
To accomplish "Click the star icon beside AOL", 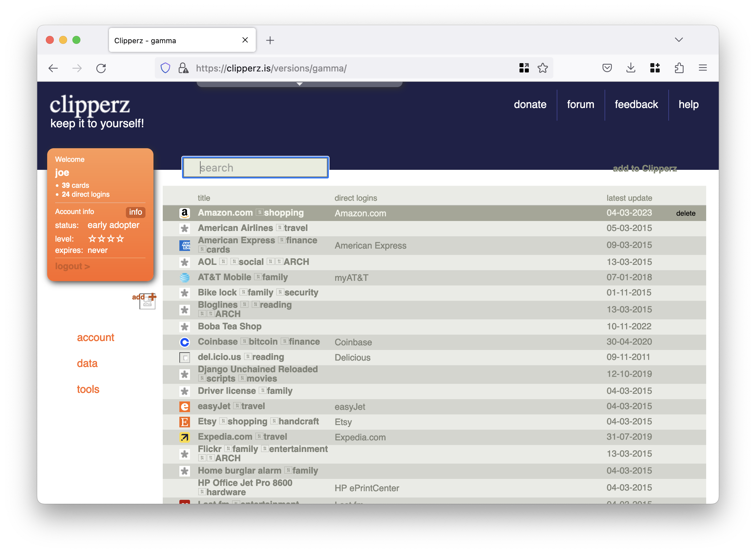I will [185, 262].
